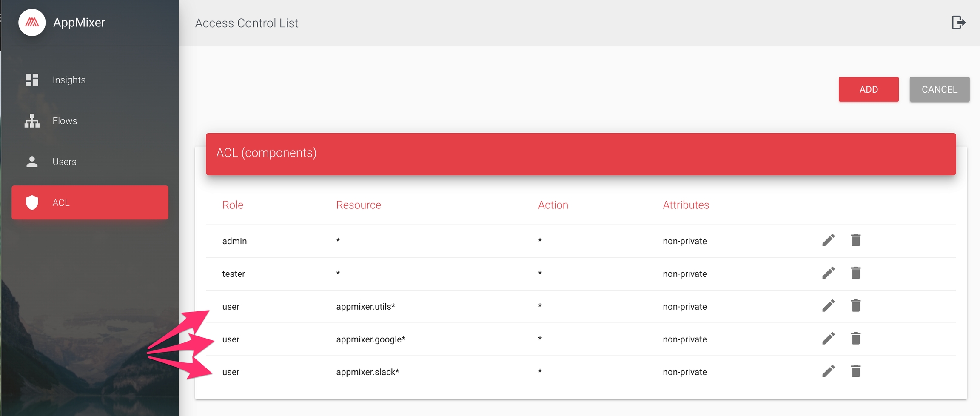This screenshot has width=980, height=416.
Task: Delete the appmixer.google* rule
Action: tap(856, 339)
